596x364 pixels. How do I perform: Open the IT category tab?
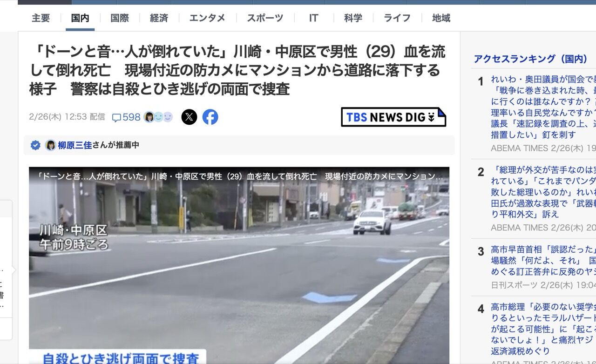[314, 18]
